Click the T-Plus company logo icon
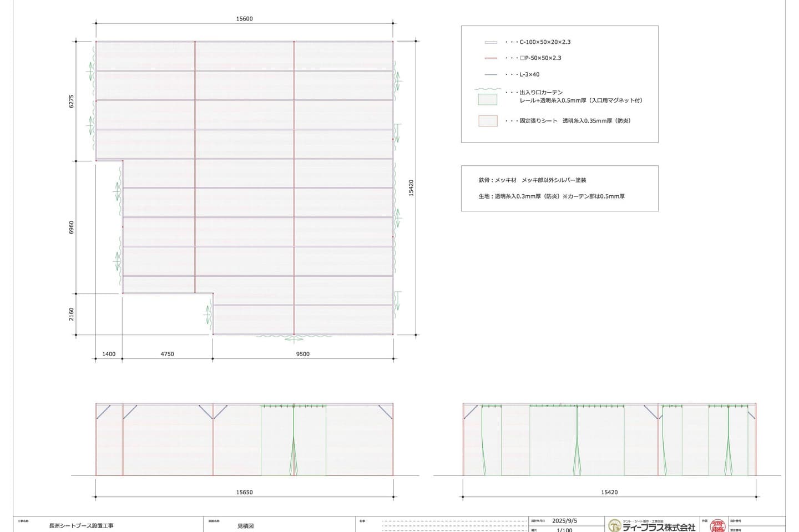 pos(614,525)
